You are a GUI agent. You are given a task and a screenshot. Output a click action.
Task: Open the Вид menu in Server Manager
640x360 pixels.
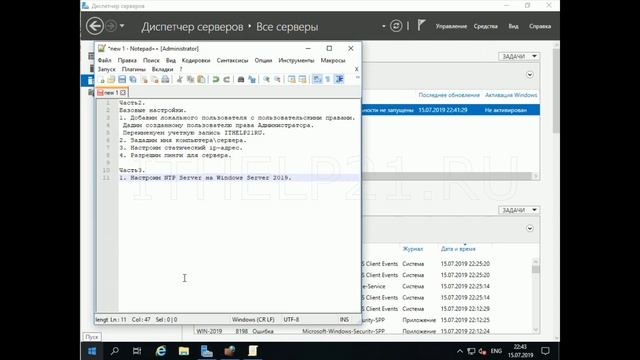[x=513, y=26]
